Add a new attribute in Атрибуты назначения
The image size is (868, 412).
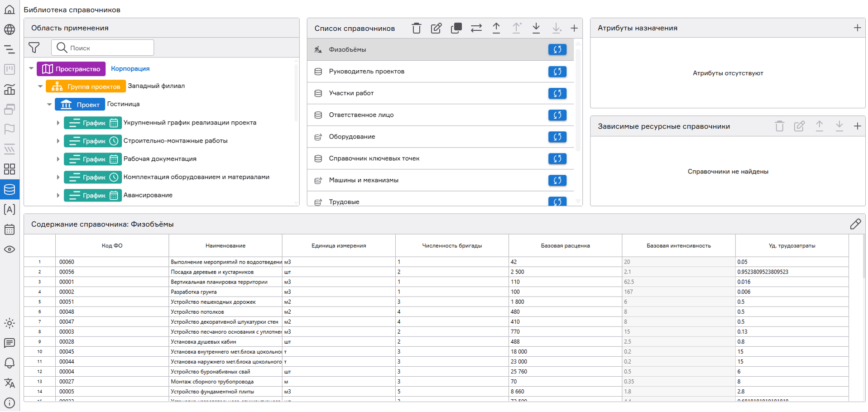click(x=857, y=28)
